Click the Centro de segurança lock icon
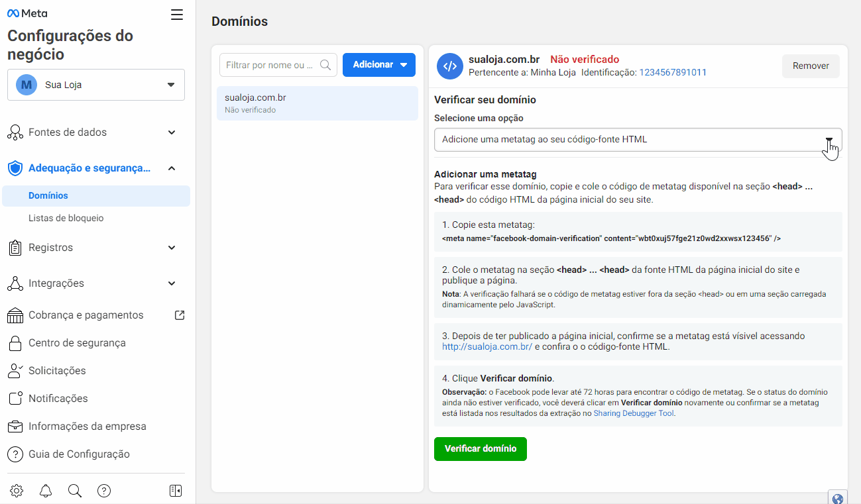This screenshot has height=504, width=861. 15,343
